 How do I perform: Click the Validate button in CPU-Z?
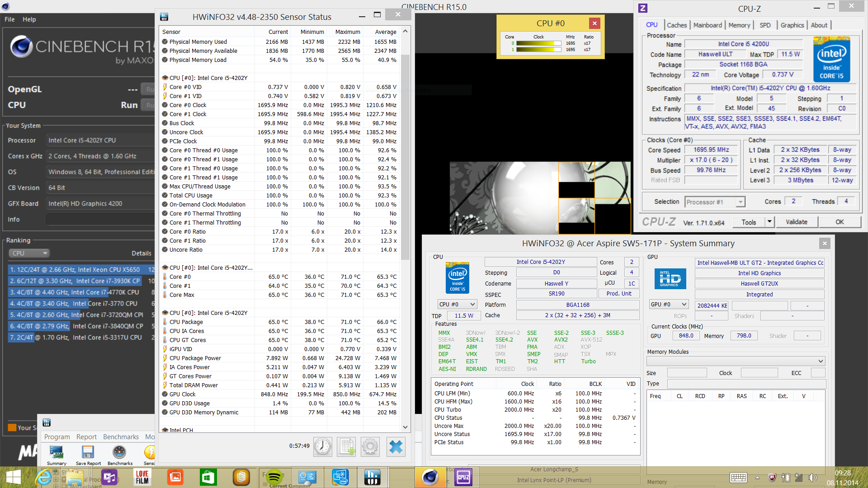click(796, 222)
